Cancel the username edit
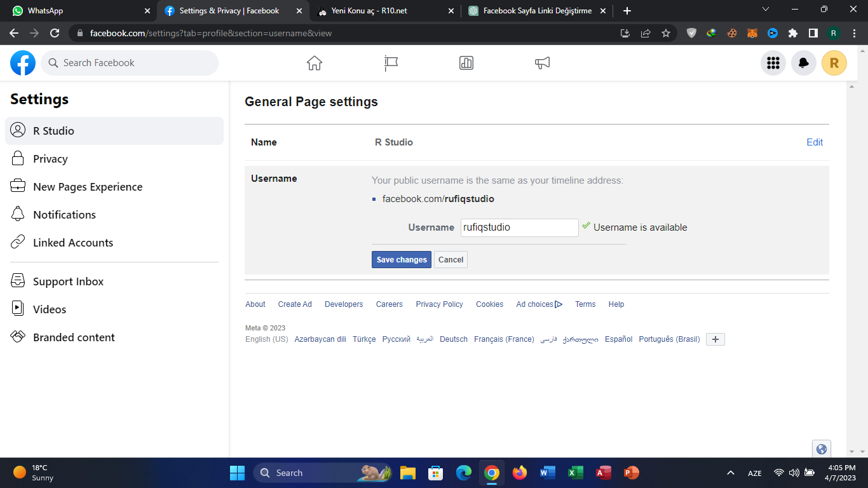868x488 pixels. (451, 259)
